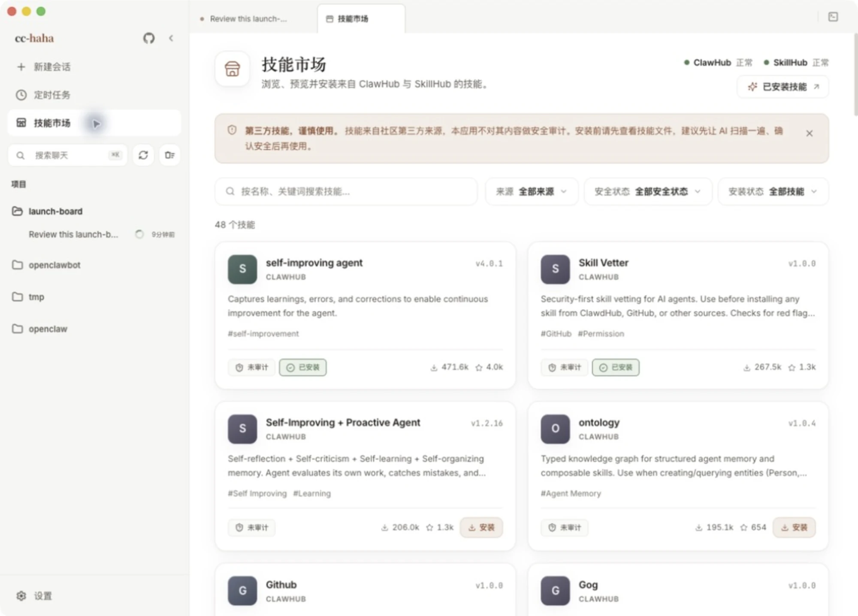Screen dimensions: 858x616
Task: Click the self-improving agent star count 4.0k
Action: click(x=489, y=367)
